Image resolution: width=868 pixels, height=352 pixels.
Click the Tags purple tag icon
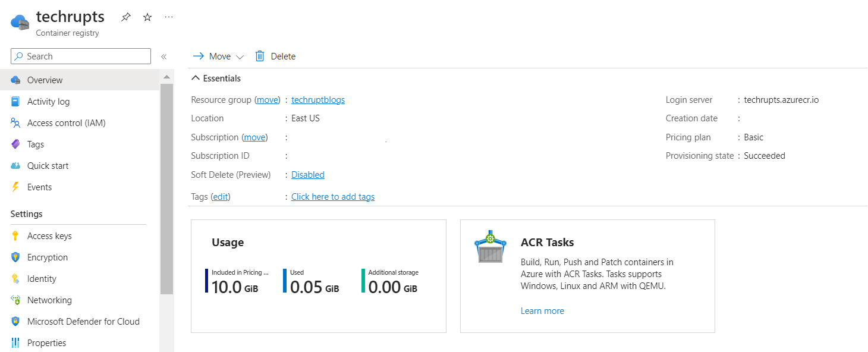[15, 144]
